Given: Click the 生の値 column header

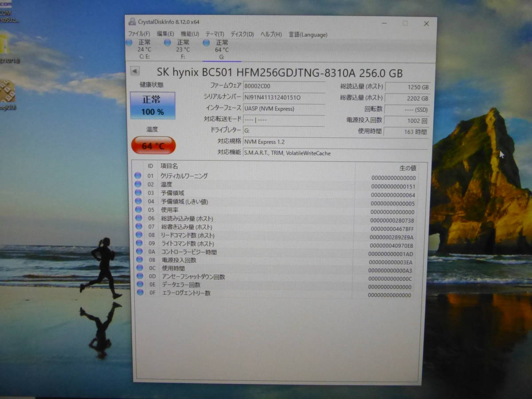Looking at the screenshot, I should 407,168.
